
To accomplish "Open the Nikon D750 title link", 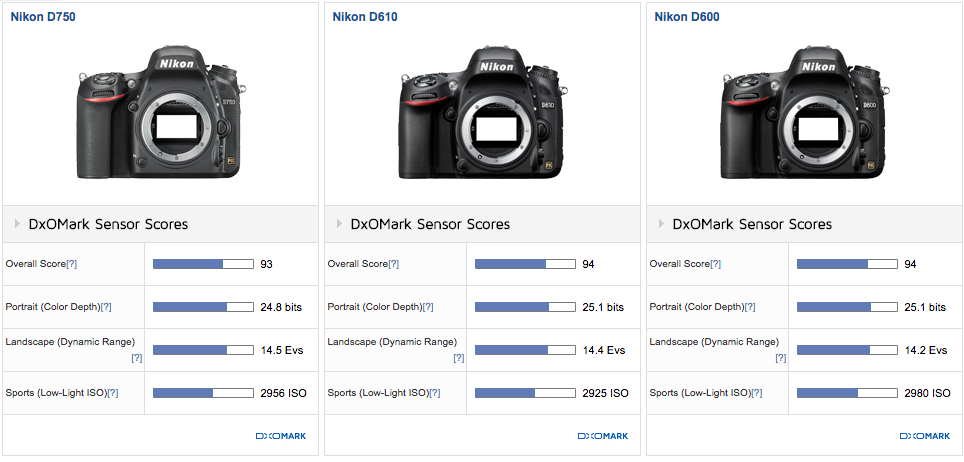I will click(x=43, y=17).
